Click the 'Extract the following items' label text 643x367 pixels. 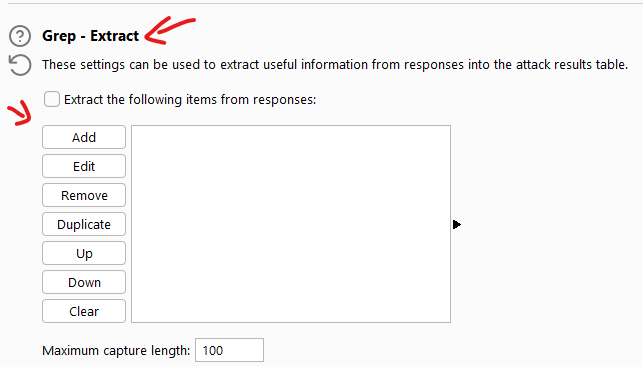tap(190, 100)
